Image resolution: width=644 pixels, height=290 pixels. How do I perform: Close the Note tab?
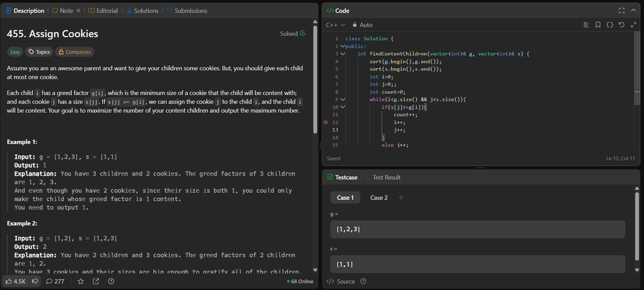pyautogui.click(x=78, y=10)
